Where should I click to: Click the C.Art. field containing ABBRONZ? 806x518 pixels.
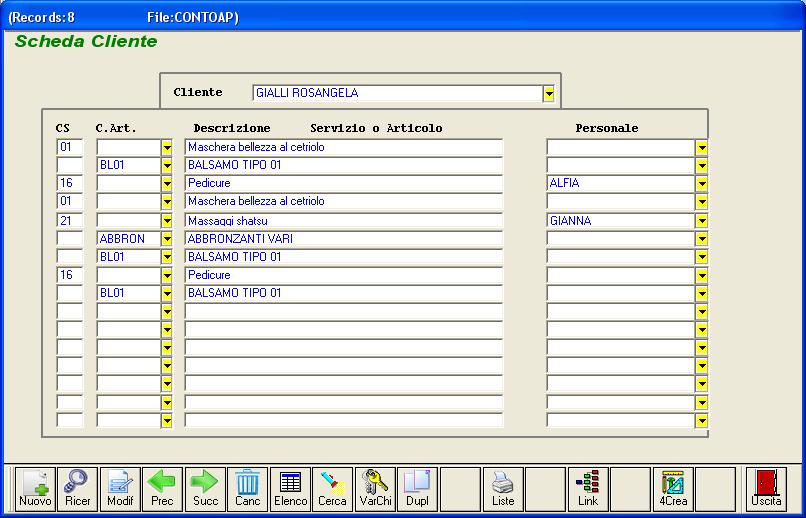(x=129, y=239)
